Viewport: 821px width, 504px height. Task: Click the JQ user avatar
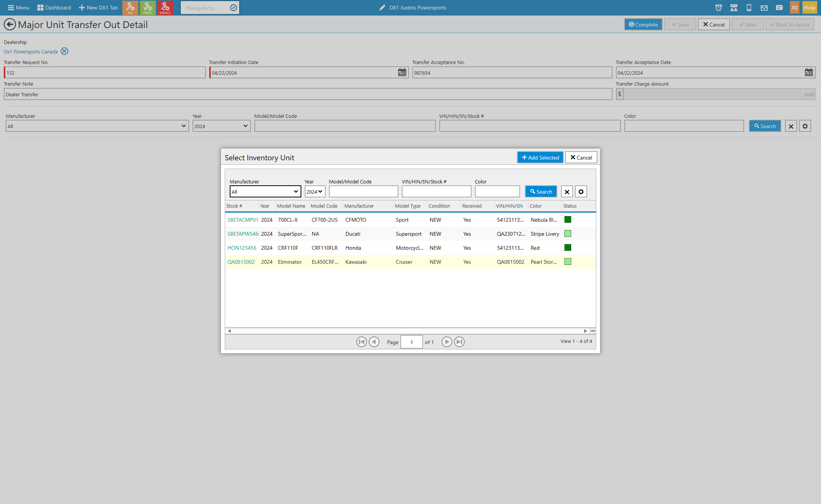tap(794, 8)
